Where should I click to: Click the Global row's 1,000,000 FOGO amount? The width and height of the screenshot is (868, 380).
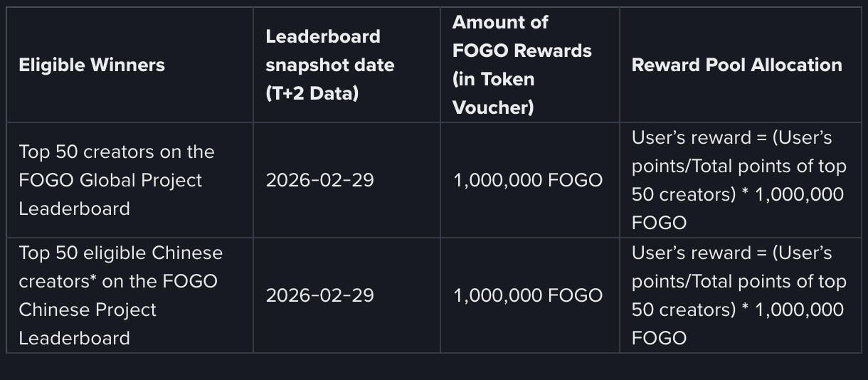[528, 180]
